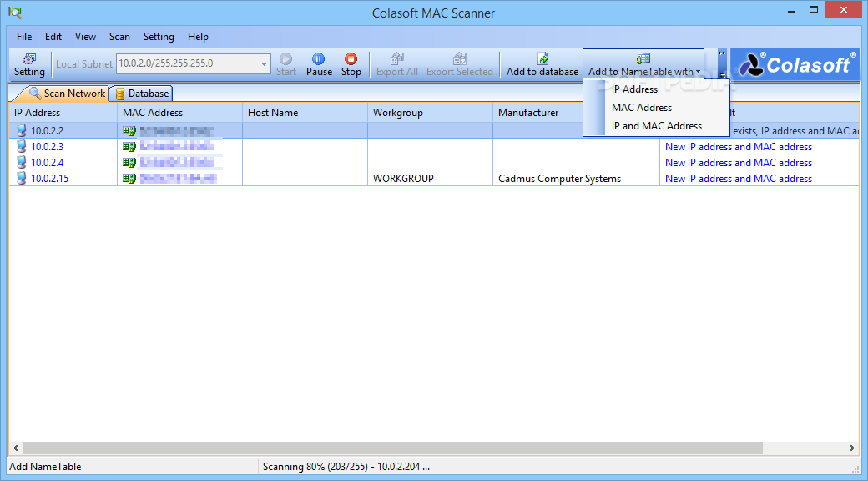Viewport: 868px width, 481px height.
Task: Click host icon beside 10.0.2.2
Action: pos(22,131)
